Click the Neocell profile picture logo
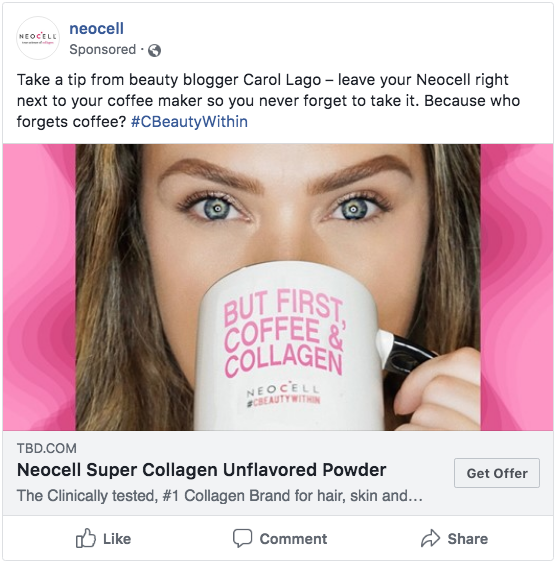This screenshot has height=562, width=554. (x=38, y=38)
